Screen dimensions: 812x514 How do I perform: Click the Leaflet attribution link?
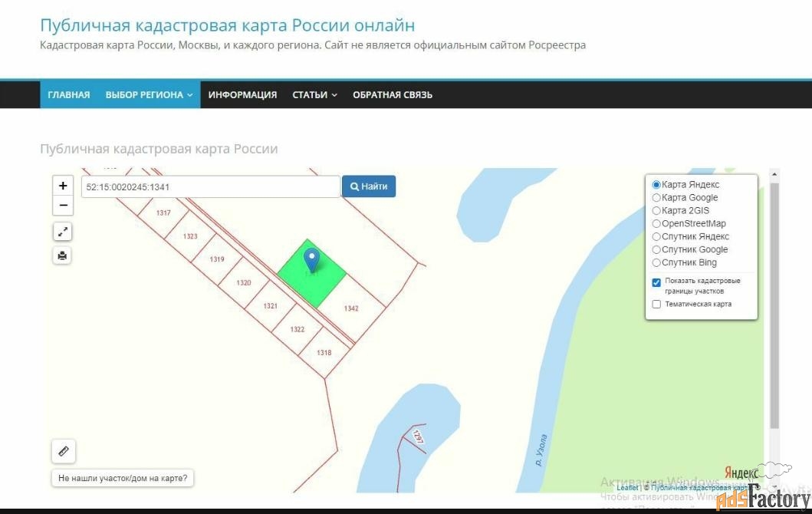(627, 487)
